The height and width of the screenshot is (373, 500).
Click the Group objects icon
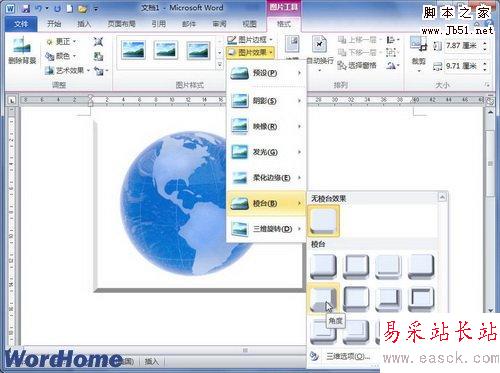[392, 52]
